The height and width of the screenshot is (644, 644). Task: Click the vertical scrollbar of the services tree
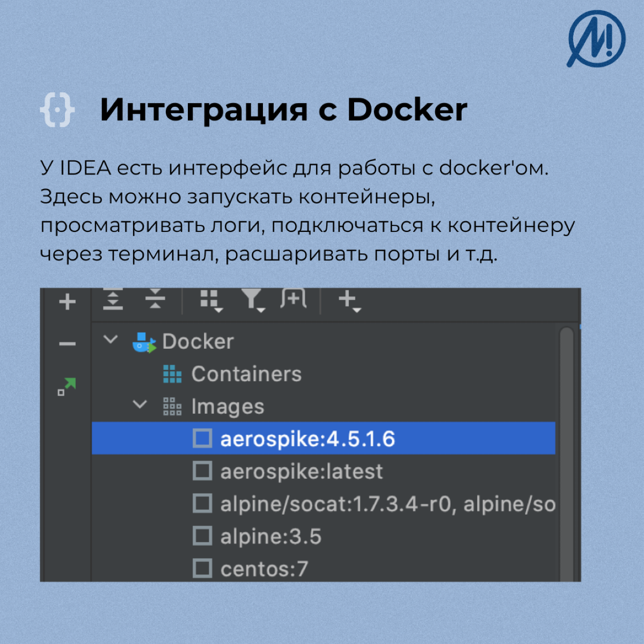[567, 453]
